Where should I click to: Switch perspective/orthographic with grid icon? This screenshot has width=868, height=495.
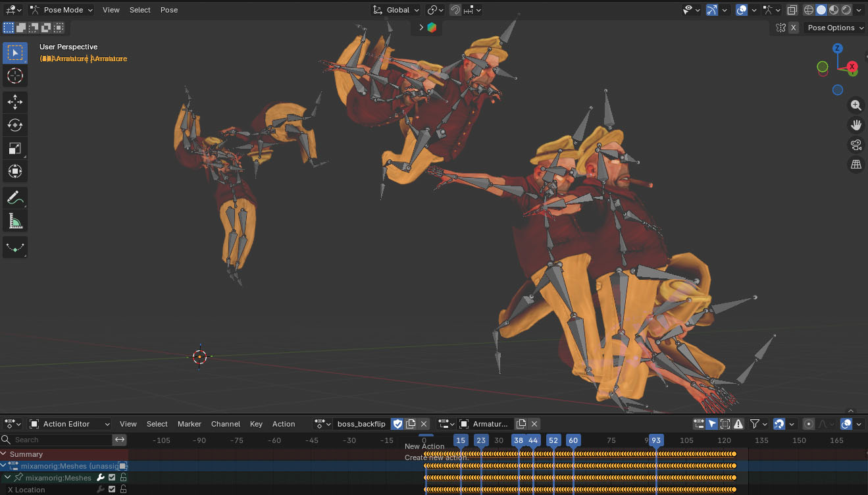click(x=855, y=165)
